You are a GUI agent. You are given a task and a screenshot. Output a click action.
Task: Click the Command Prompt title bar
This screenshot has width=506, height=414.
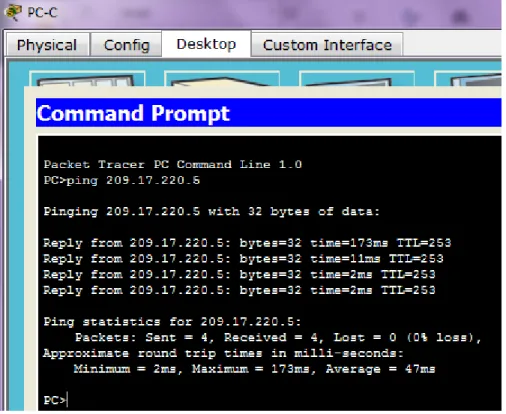point(268,113)
